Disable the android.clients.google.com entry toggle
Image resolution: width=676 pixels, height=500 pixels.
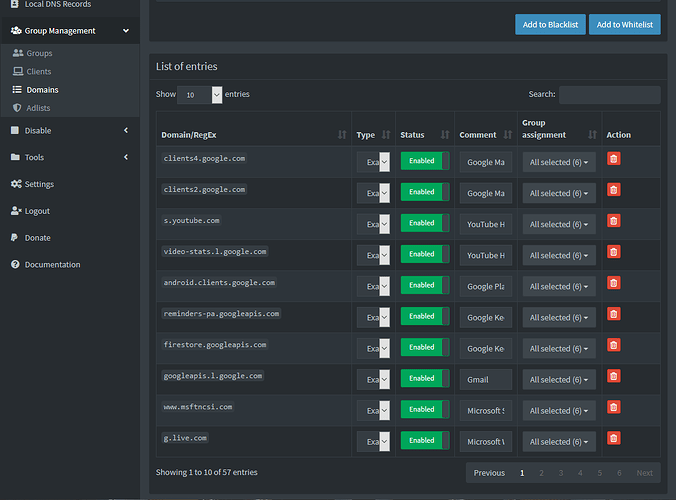pyautogui.click(x=425, y=285)
